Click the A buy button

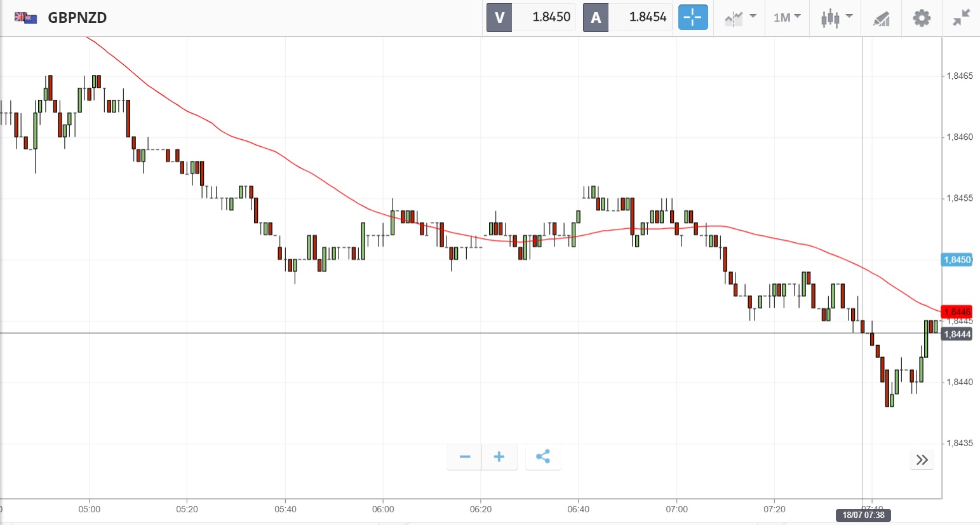point(596,18)
